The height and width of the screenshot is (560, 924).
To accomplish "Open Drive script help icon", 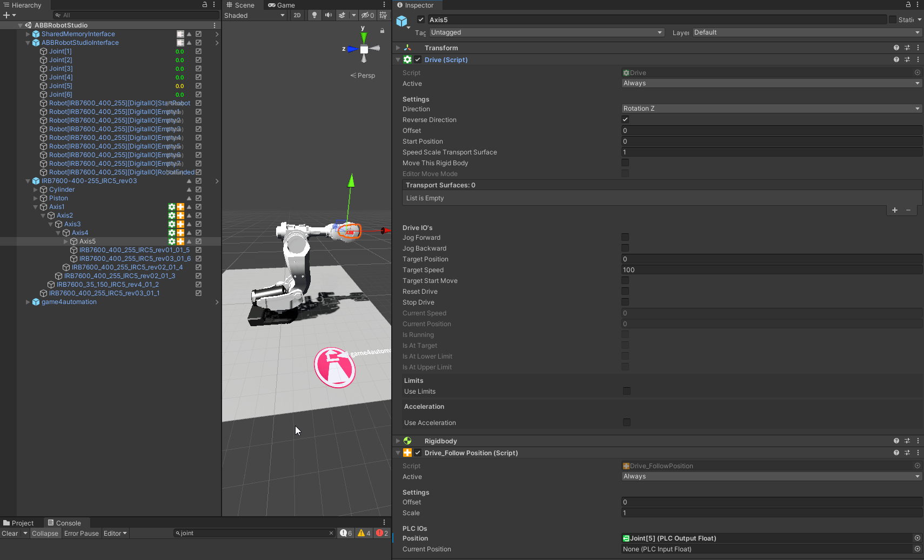I will pos(896,60).
